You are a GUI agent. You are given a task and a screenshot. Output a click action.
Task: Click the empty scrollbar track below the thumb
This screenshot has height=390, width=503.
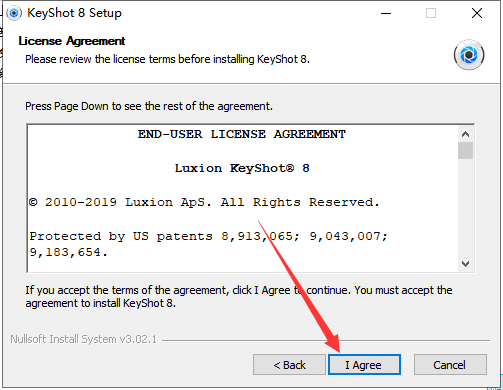[465, 208]
